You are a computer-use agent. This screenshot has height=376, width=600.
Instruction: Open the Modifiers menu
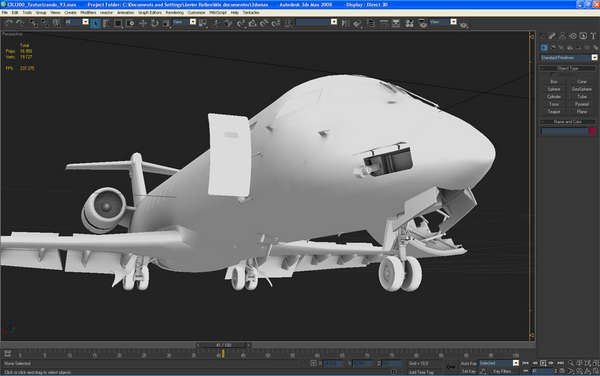click(x=88, y=13)
